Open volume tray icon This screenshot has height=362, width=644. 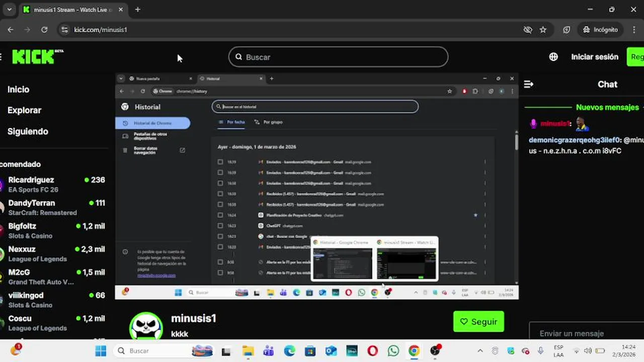[589, 351]
